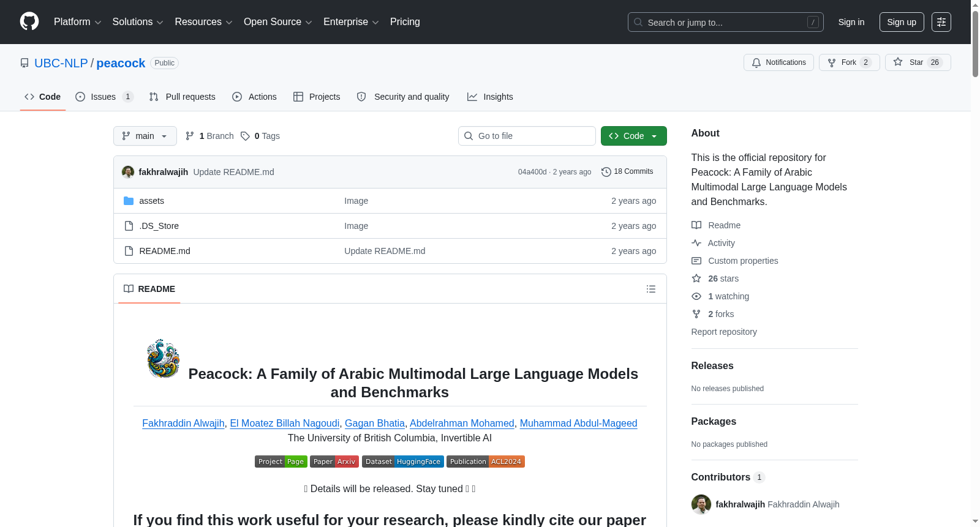Open the green Code dropdown button
Viewport: 980px width, 527px height.
(634, 136)
